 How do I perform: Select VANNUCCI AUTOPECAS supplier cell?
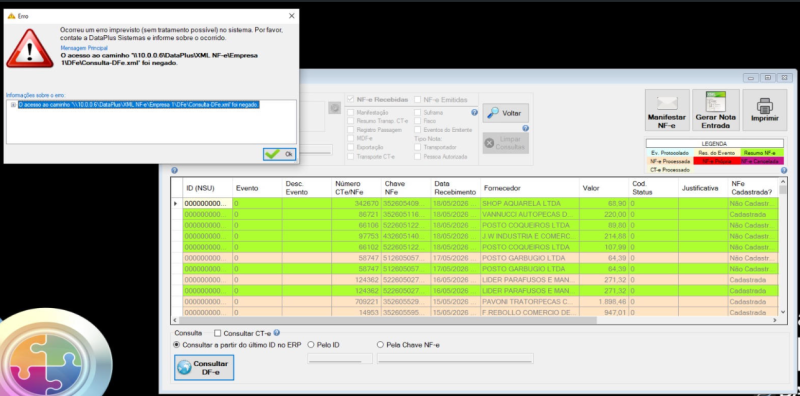(x=530, y=214)
